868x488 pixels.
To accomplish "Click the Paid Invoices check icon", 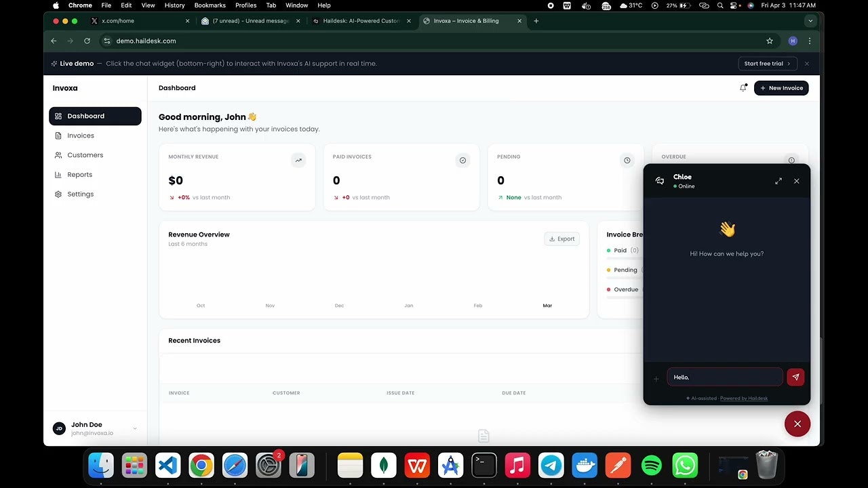I will point(462,161).
